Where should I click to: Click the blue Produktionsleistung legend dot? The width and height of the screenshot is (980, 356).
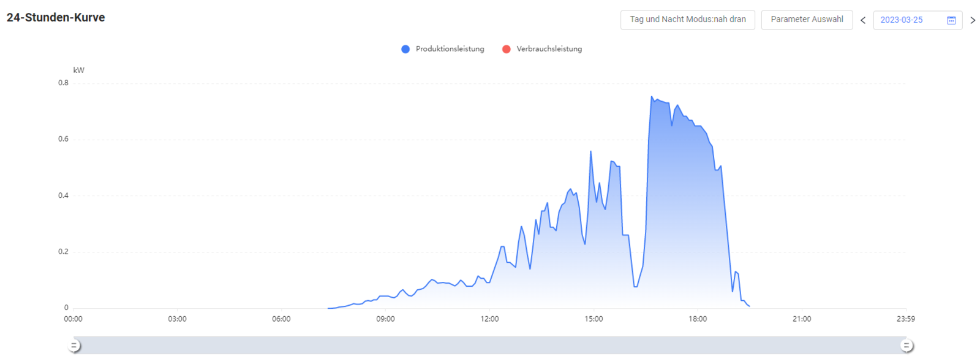tap(405, 49)
